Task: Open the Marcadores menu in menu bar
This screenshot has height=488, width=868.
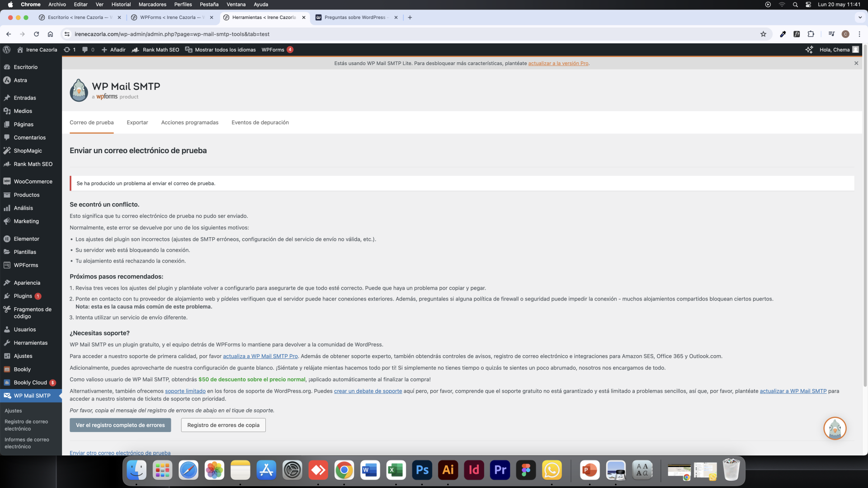Action: [152, 5]
